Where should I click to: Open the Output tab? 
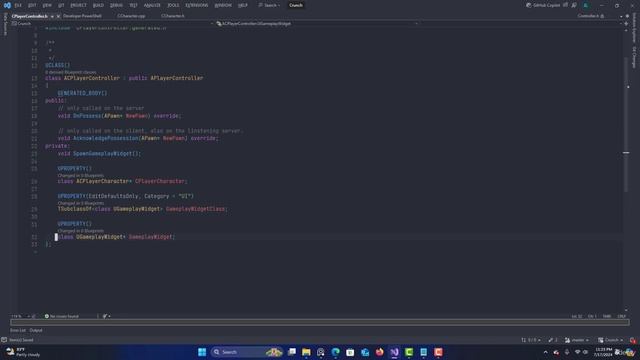36,330
